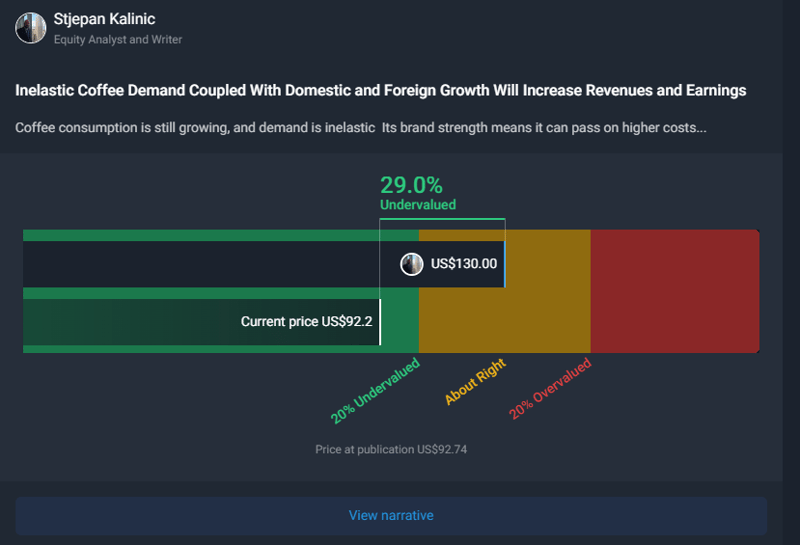This screenshot has height=545, width=800.
Task: Click the Price at publication US$92.74 text
Action: 391,450
